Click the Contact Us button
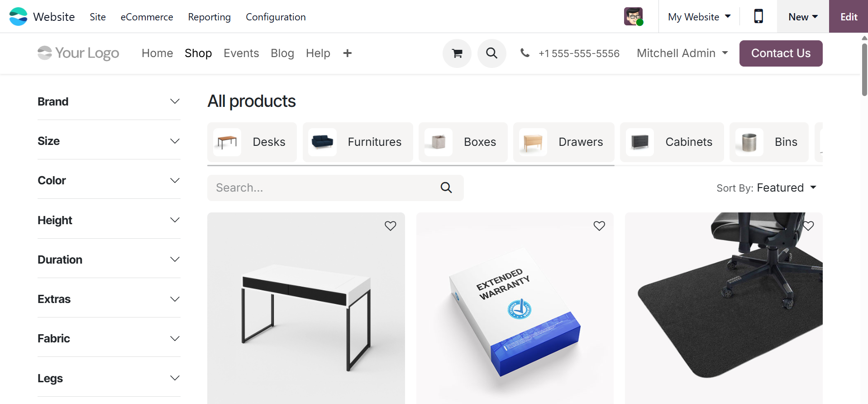The image size is (868, 404). pyautogui.click(x=781, y=53)
